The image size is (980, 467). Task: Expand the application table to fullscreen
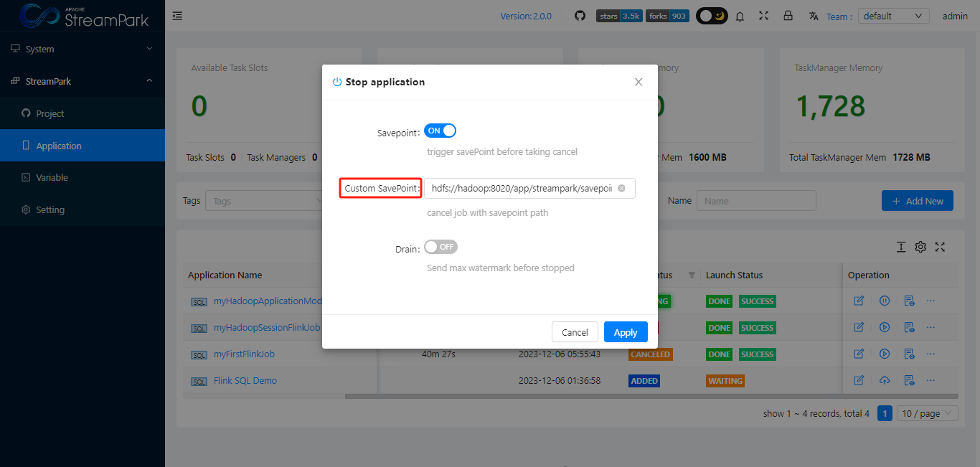940,247
